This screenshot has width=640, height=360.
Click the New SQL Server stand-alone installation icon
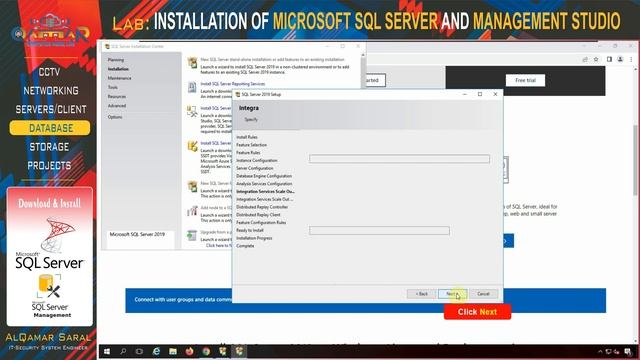(192, 63)
